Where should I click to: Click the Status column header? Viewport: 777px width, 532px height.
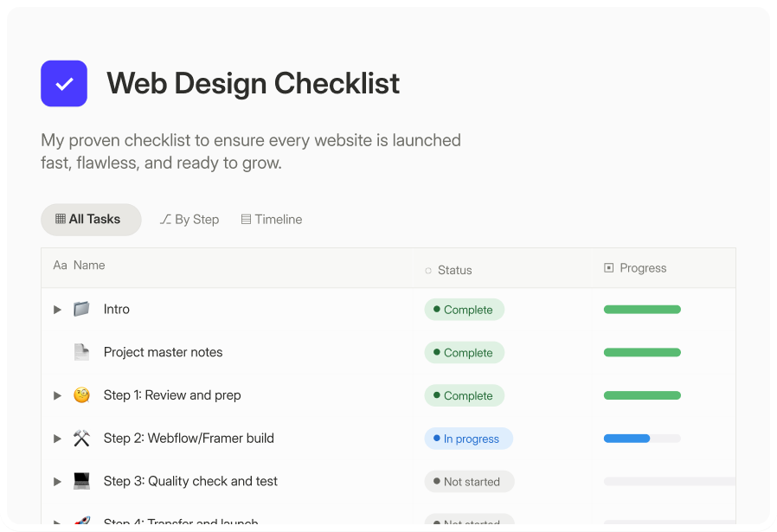[504, 267]
